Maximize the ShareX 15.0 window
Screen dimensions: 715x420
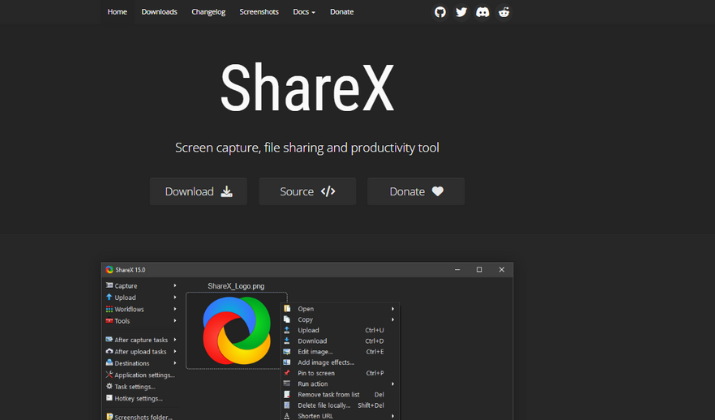point(479,270)
